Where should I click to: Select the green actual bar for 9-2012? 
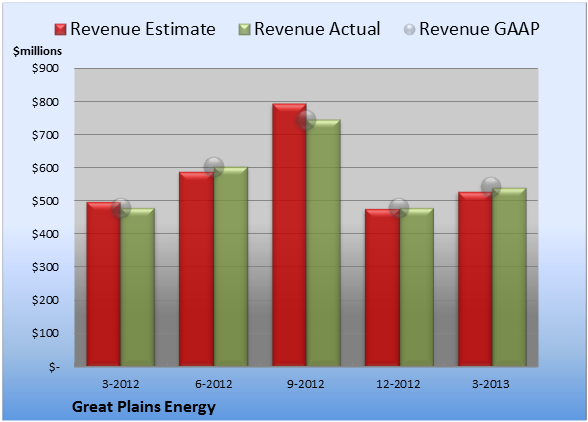point(323,243)
